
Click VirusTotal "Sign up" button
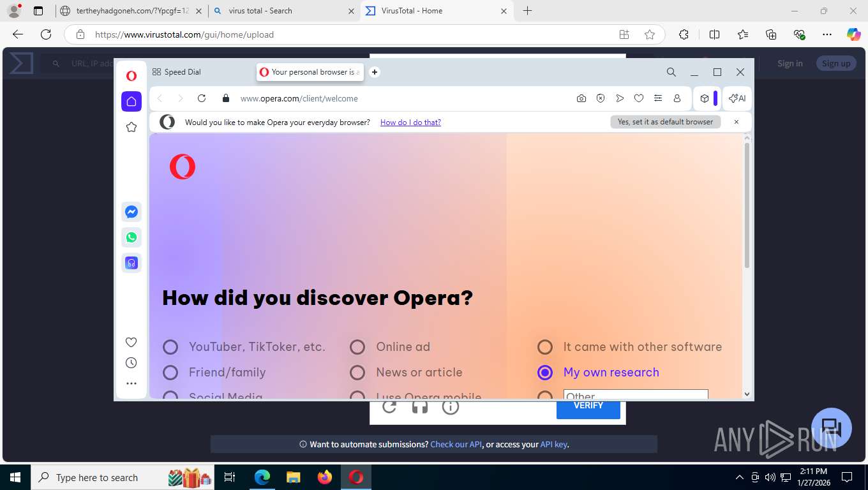pos(836,63)
